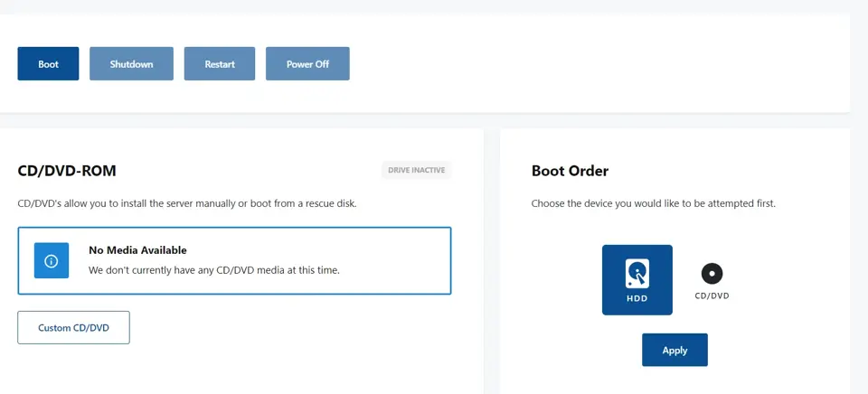The width and height of the screenshot is (868, 394).
Task: Open the Custom CD/DVD option
Action: coord(73,328)
